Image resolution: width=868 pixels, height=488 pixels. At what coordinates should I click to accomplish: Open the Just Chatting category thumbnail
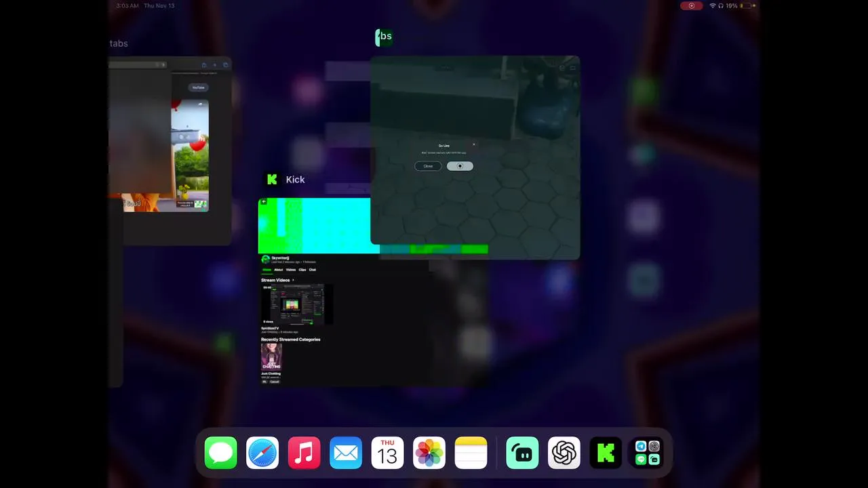click(271, 357)
